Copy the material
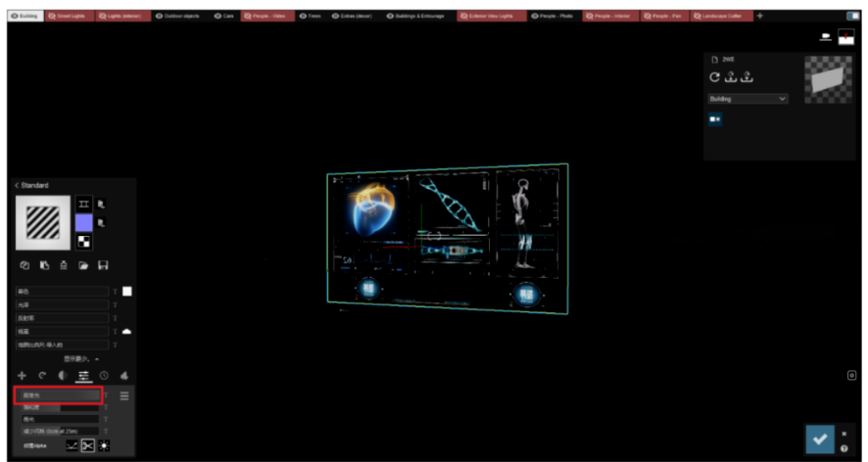Screen dimensions: 868x462 [x=24, y=265]
